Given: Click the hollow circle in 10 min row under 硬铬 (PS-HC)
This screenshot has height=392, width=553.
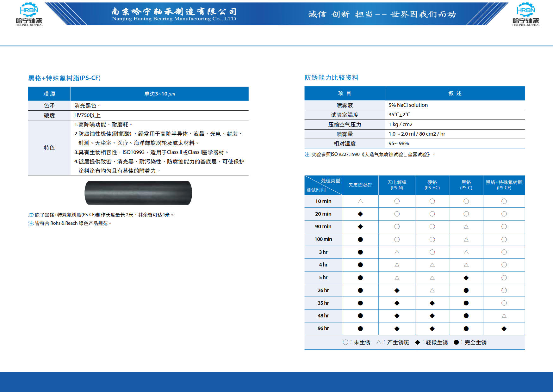Looking at the screenshot, I should tap(432, 201).
